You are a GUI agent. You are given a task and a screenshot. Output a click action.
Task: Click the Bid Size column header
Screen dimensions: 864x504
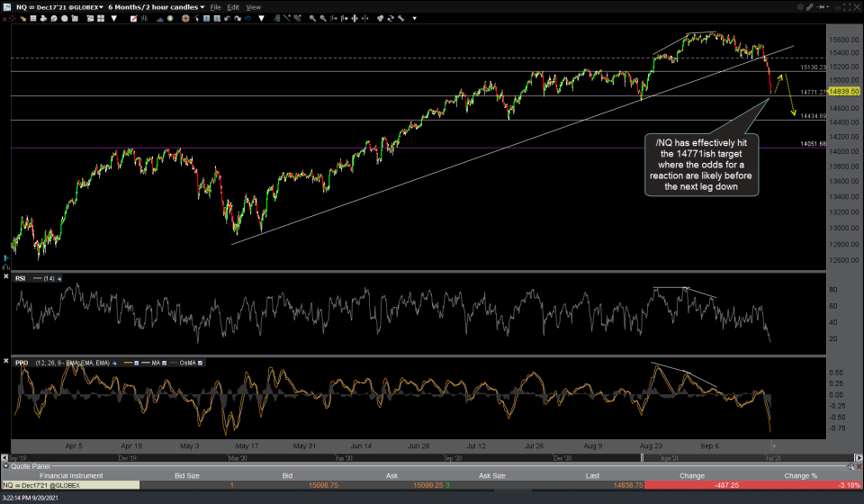pyautogui.click(x=187, y=476)
